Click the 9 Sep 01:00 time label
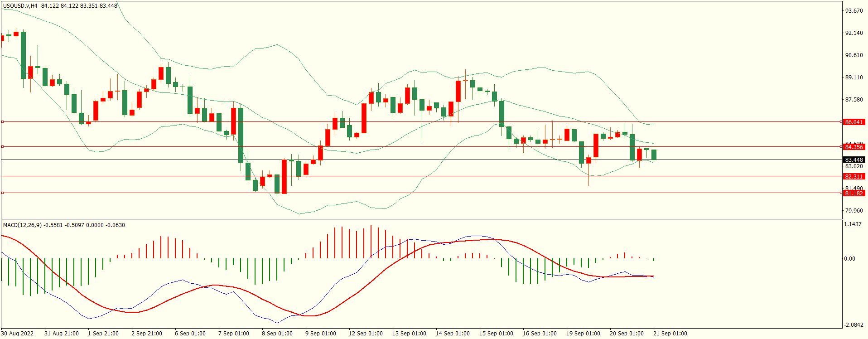This screenshot has height=339, width=868. [321, 334]
